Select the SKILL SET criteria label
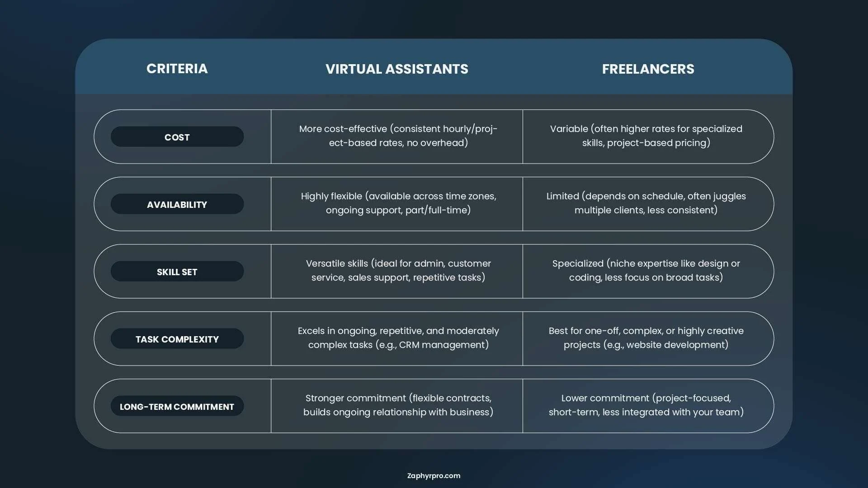Image resolution: width=868 pixels, height=488 pixels. [x=177, y=272]
